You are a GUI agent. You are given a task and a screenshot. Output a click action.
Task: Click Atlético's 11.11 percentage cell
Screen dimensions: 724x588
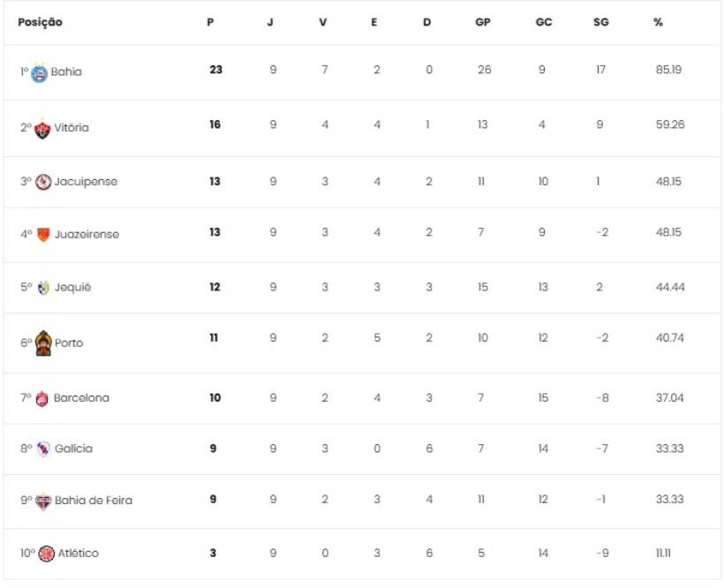click(662, 554)
